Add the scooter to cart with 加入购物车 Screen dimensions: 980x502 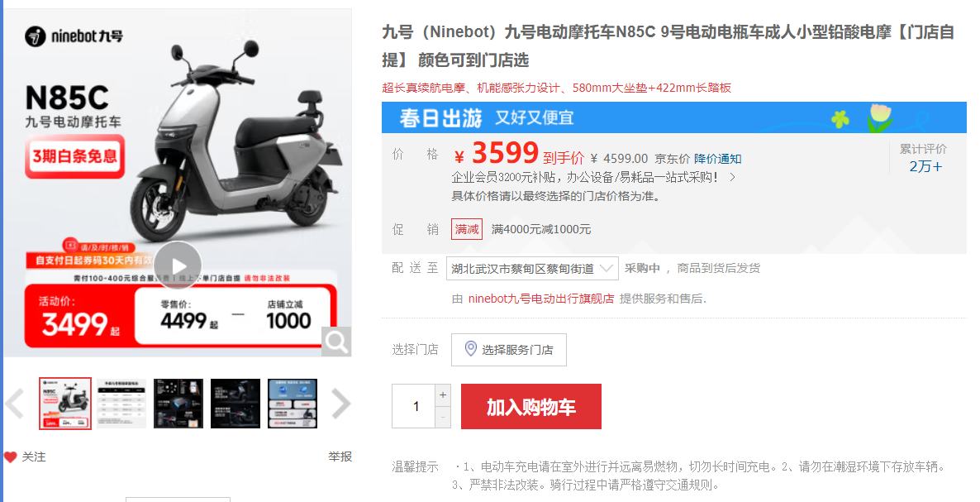tap(531, 406)
